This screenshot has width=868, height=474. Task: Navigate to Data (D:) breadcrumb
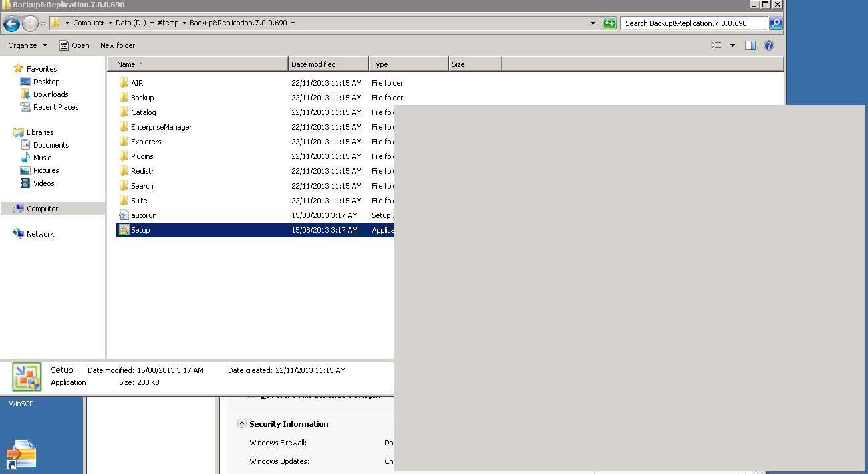[x=130, y=23]
